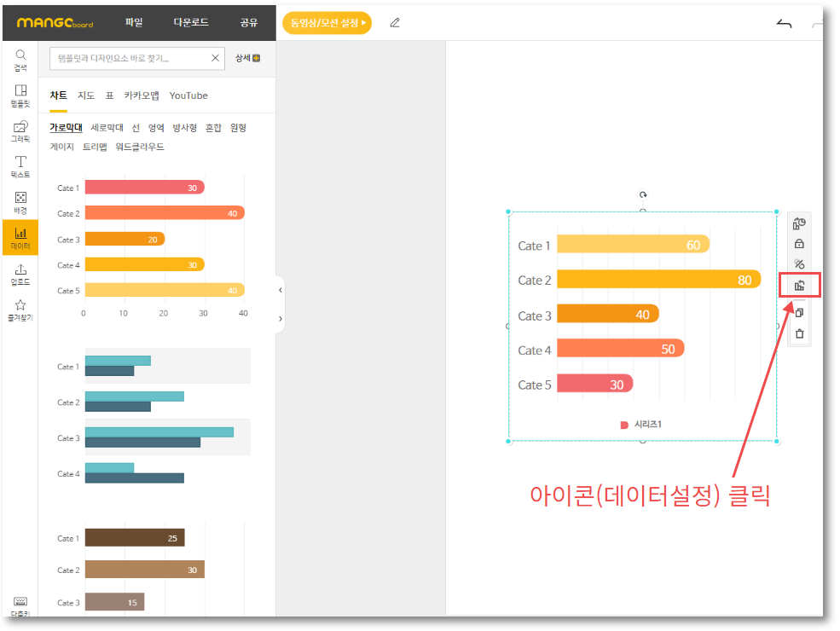Open the 업로드 upload sidebar panel
The image size is (840, 631).
(20, 275)
